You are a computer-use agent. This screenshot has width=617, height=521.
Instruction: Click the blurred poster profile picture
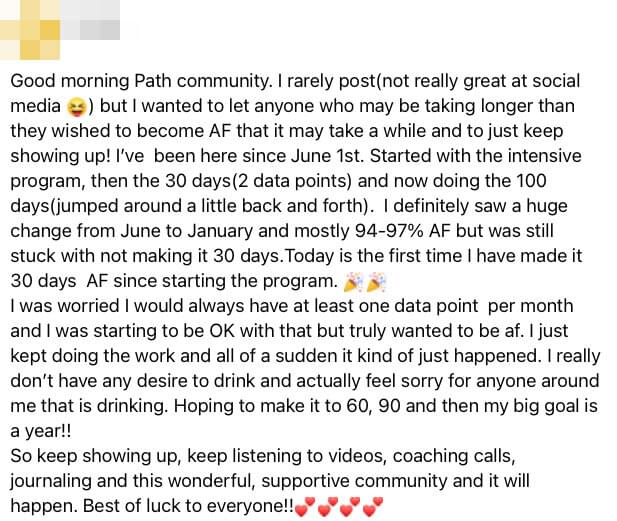(30, 28)
